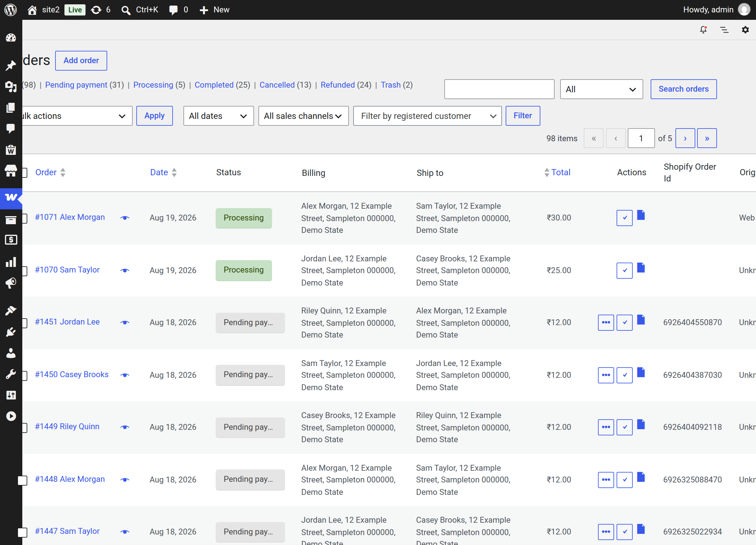Preview order #1447 Sam Taylor eye icon

click(125, 532)
